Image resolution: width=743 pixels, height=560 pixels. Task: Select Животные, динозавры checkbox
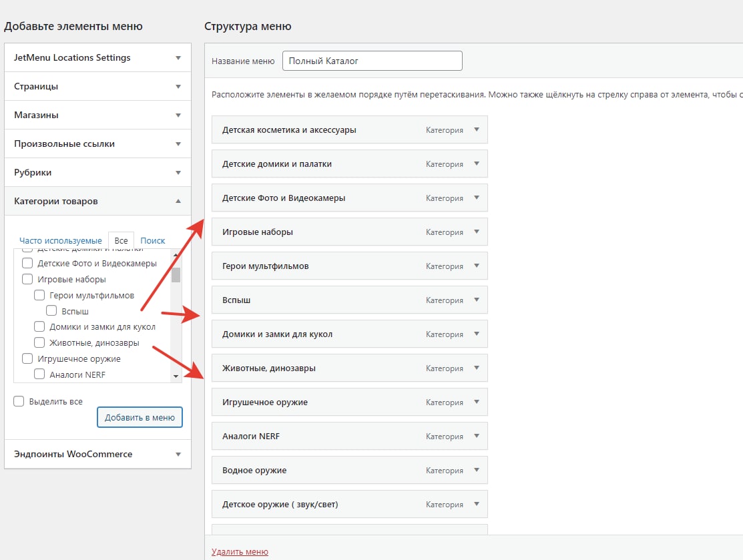pyautogui.click(x=39, y=342)
